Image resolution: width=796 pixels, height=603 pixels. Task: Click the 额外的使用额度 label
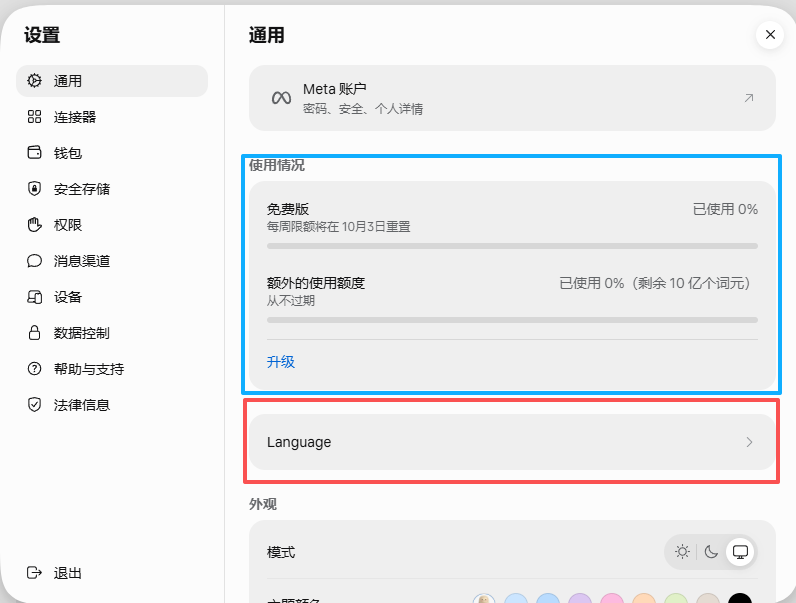[x=316, y=283]
